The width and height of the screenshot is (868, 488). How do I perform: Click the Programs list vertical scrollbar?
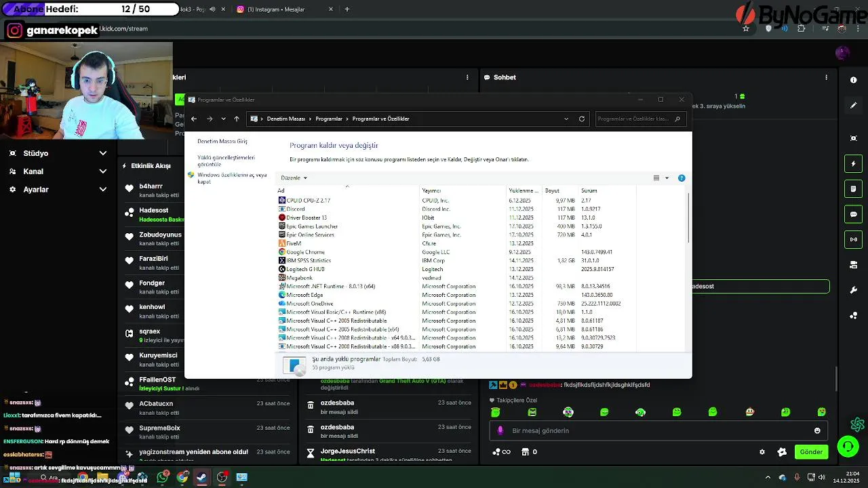click(689, 218)
